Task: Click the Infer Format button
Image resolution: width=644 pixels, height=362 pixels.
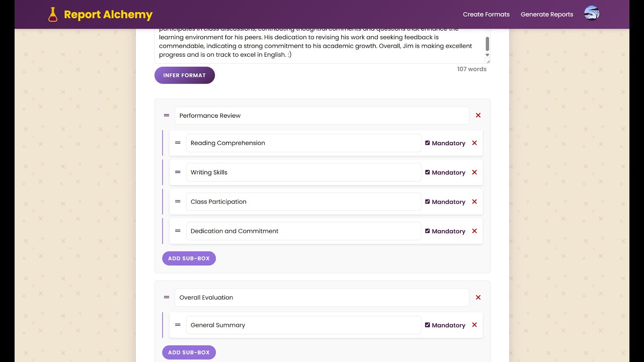Action: click(x=185, y=75)
